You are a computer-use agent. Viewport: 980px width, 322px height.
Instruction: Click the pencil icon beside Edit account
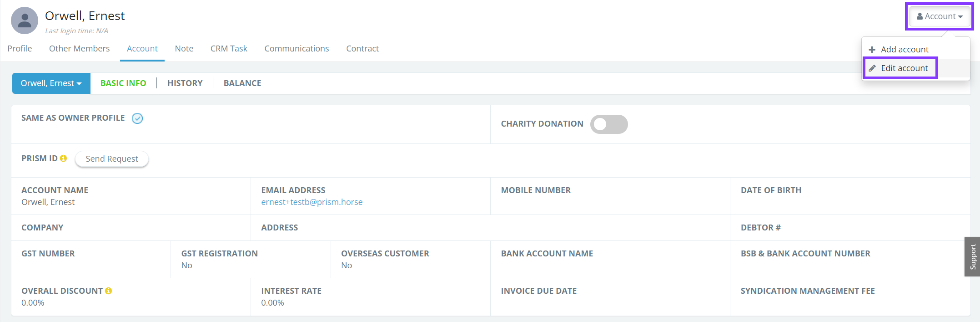872,68
